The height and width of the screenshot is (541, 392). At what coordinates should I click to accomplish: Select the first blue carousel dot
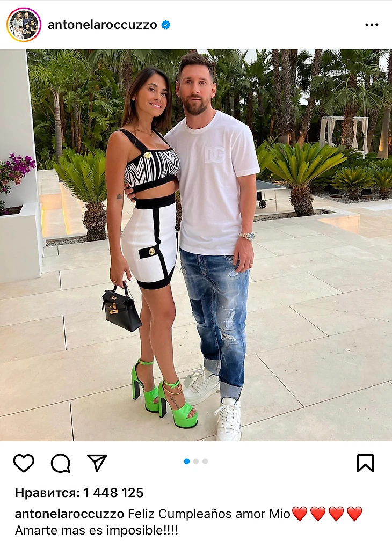coord(187,462)
